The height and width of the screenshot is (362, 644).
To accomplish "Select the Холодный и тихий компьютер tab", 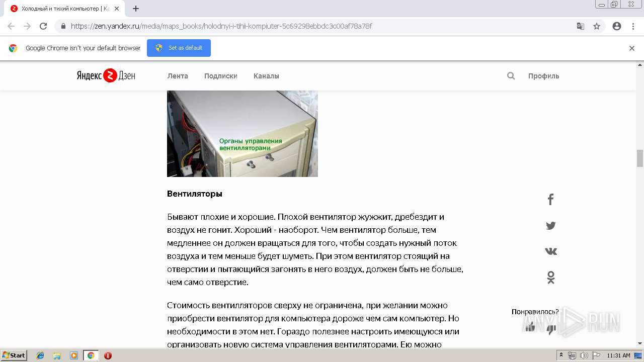I will (x=64, y=9).
